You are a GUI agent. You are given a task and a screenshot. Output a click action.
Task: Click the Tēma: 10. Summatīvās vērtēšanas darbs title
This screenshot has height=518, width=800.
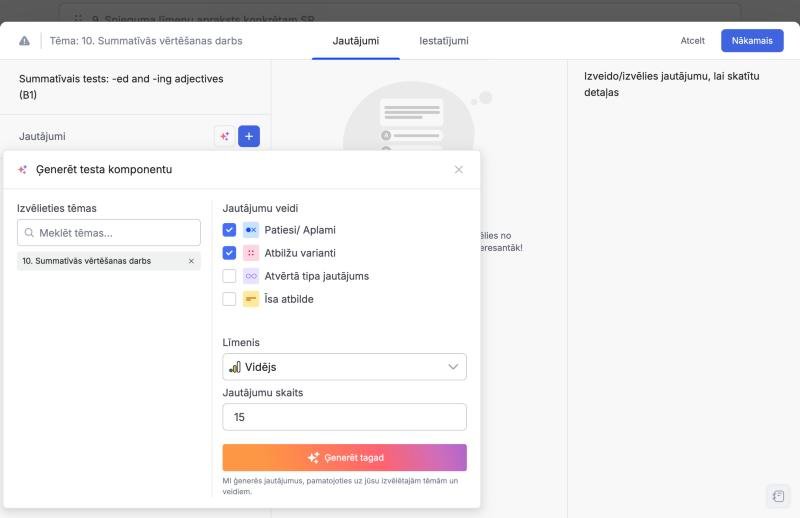click(146, 41)
